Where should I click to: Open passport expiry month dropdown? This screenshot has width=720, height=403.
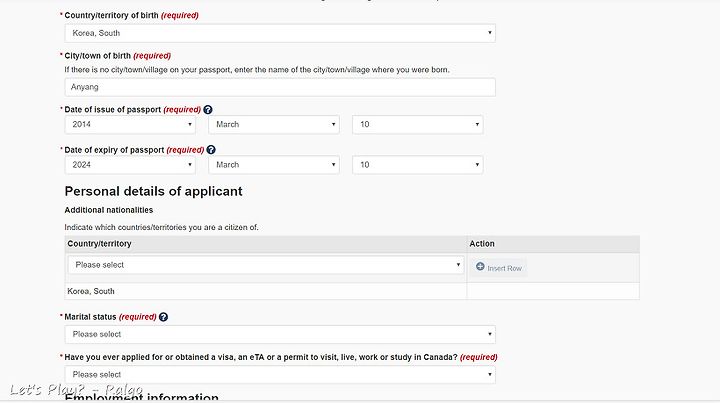[x=274, y=165]
